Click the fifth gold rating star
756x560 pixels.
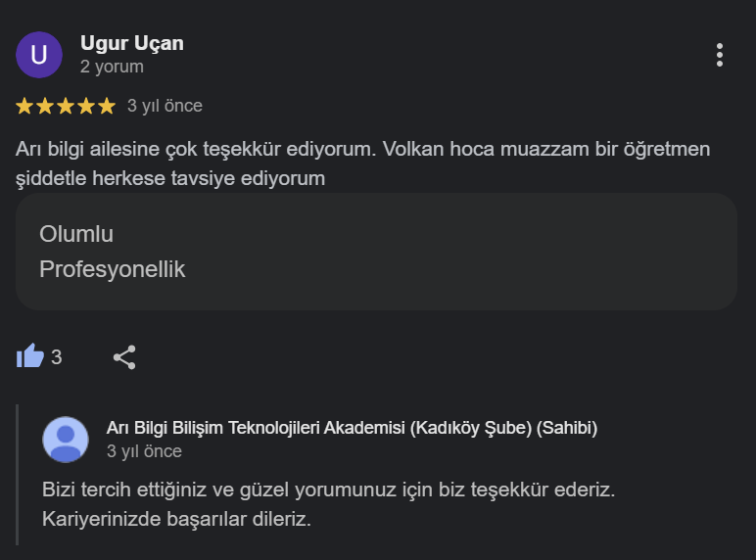106,106
